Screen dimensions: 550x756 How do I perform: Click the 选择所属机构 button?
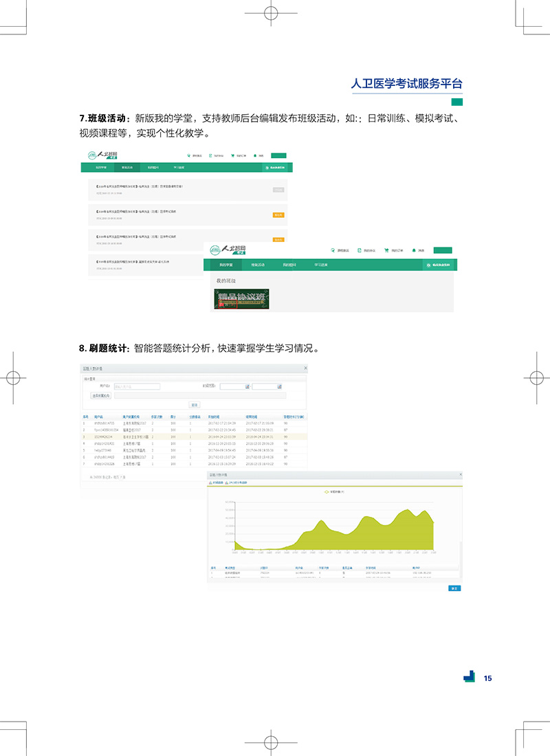click(99, 395)
